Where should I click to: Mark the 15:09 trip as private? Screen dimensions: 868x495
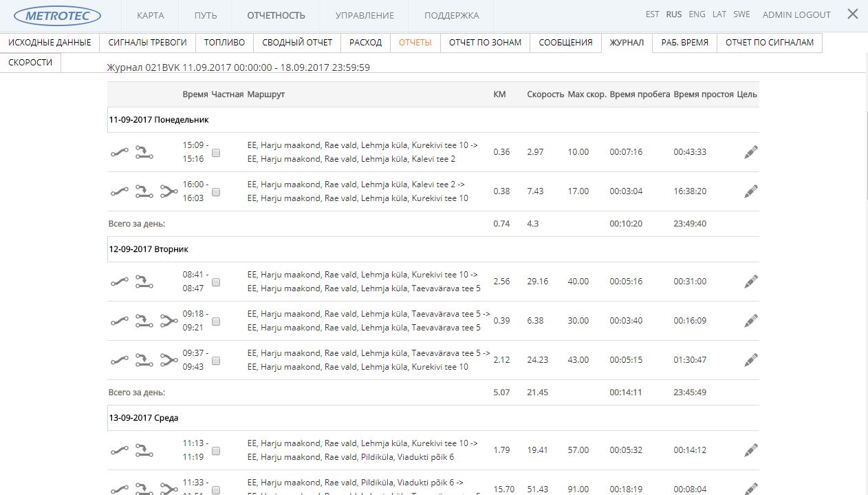(216, 153)
